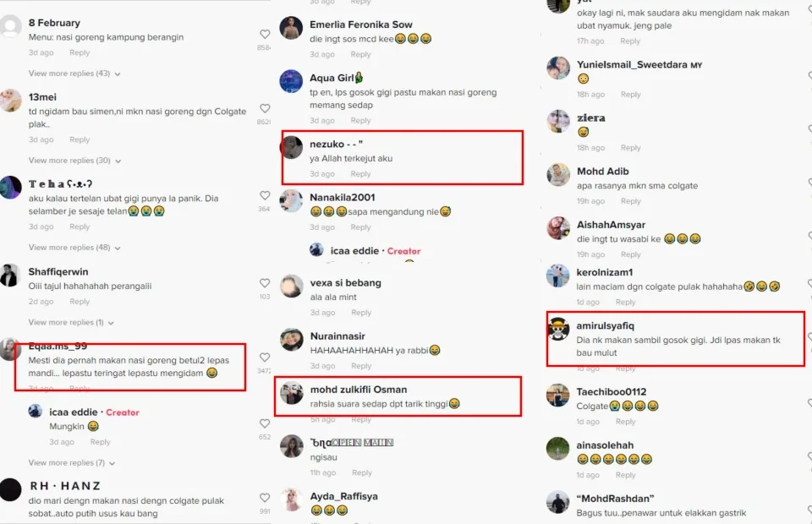
Task: Reply to kerolnizam1's comment
Action: 625,302
